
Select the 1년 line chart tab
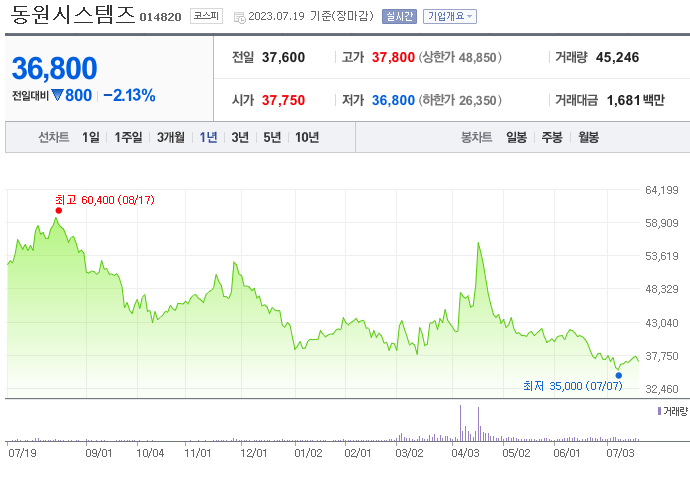pyautogui.click(x=208, y=137)
